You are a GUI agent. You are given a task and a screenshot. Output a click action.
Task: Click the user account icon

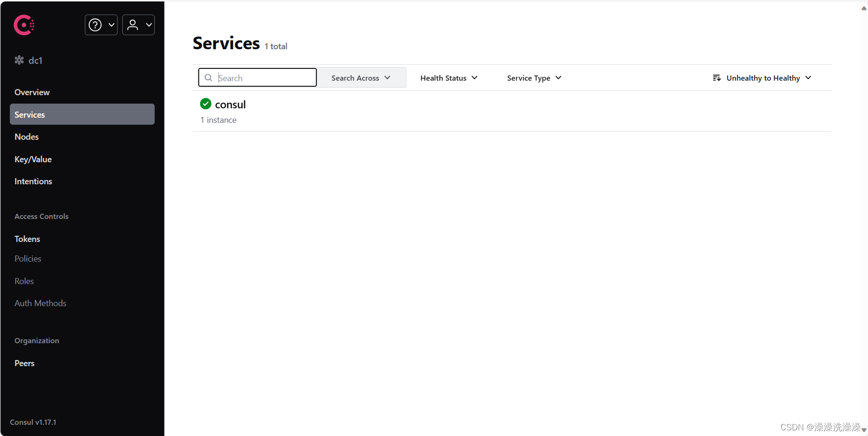pos(133,25)
